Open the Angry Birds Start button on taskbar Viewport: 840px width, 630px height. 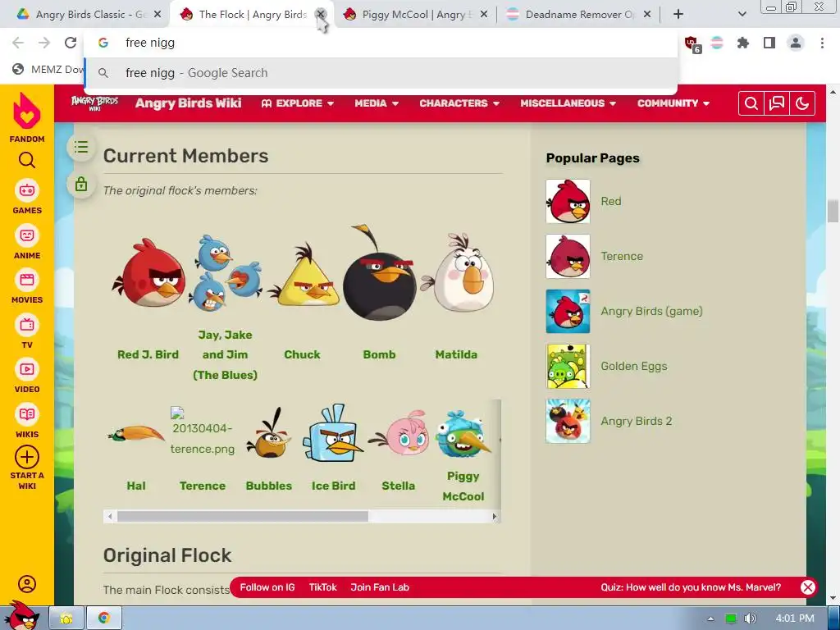coord(21,615)
